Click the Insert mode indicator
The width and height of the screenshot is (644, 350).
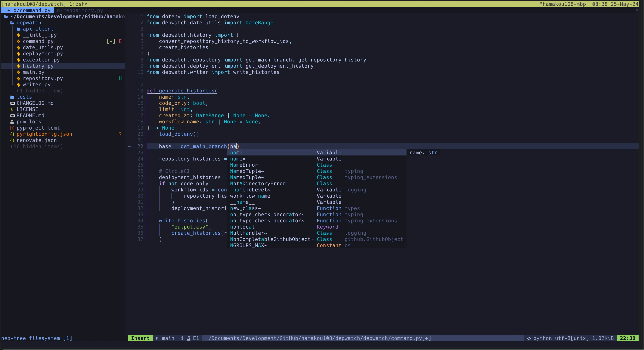140,338
